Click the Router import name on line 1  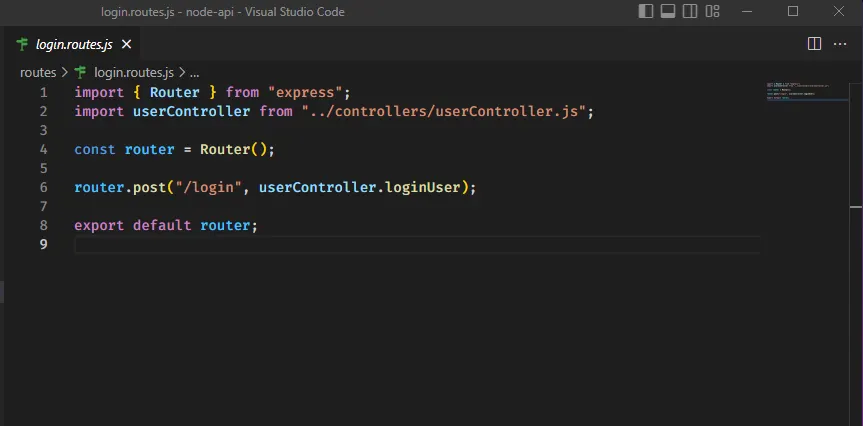point(174,92)
